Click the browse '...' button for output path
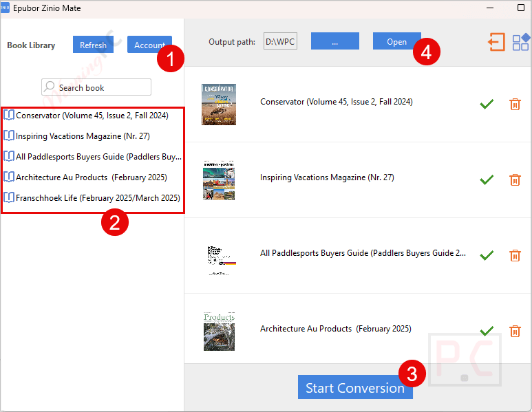This screenshot has width=532, height=412. point(335,41)
